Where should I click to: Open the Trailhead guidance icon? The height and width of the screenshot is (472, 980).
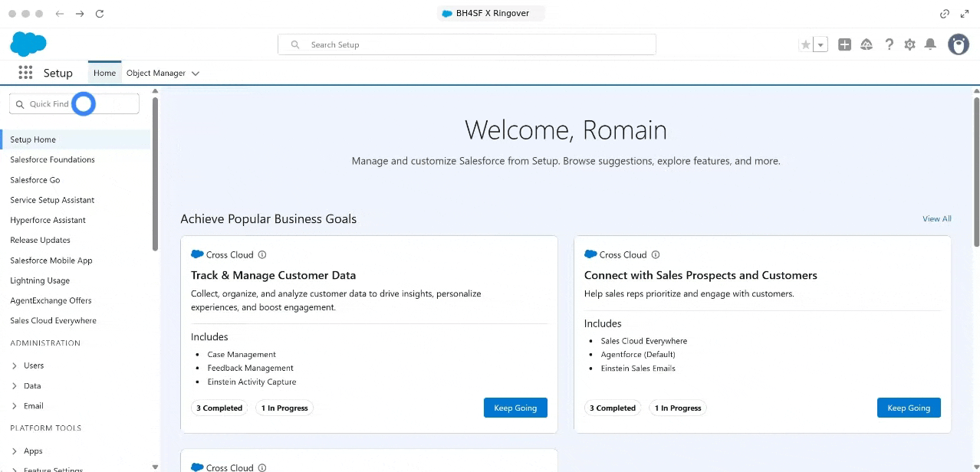867,44
